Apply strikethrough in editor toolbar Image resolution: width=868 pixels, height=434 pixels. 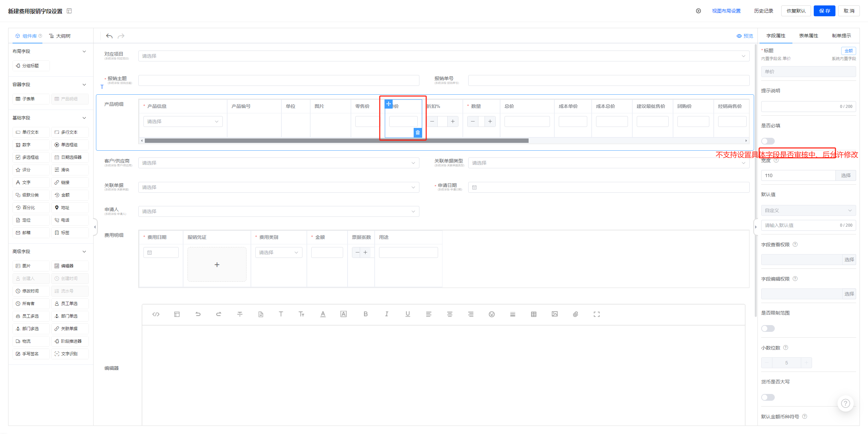coord(240,314)
